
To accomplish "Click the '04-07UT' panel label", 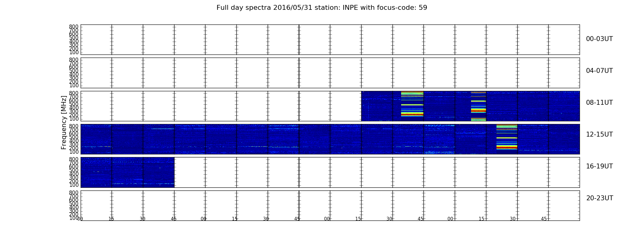I will [599, 71].
